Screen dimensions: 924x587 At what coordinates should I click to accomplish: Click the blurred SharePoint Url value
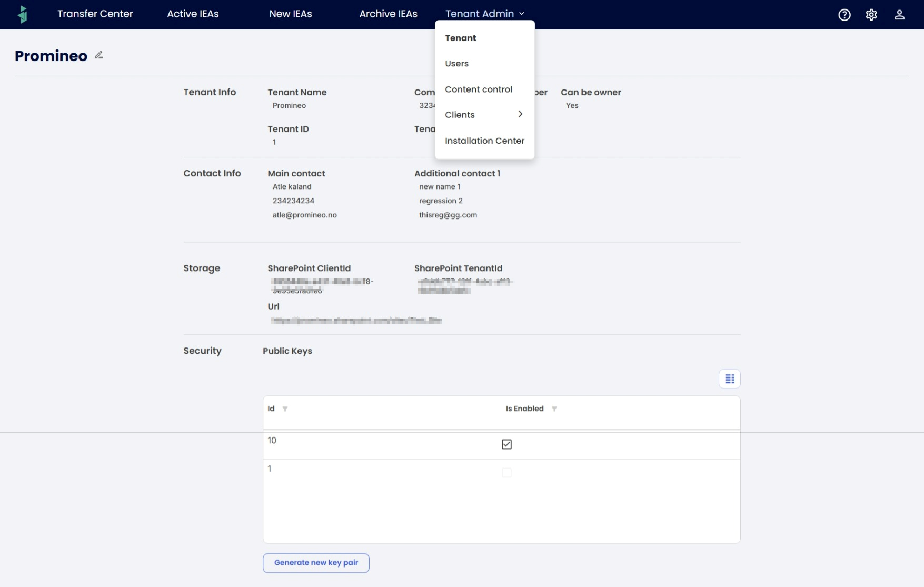356,320
